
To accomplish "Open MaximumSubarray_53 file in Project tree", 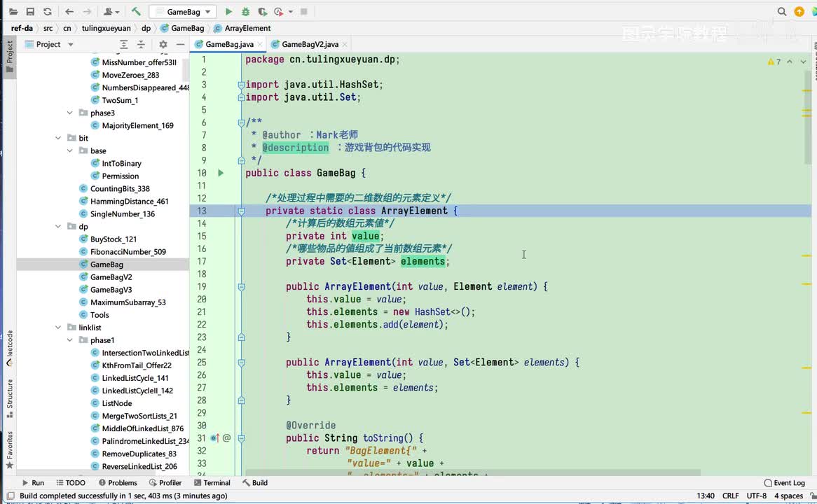I will [x=128, y=302].
